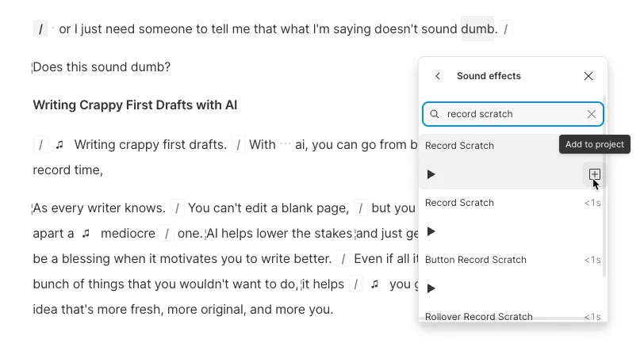Click the magnifier icon in search box
This screenshot has height=343, width=644.
[x=435, y=114]
